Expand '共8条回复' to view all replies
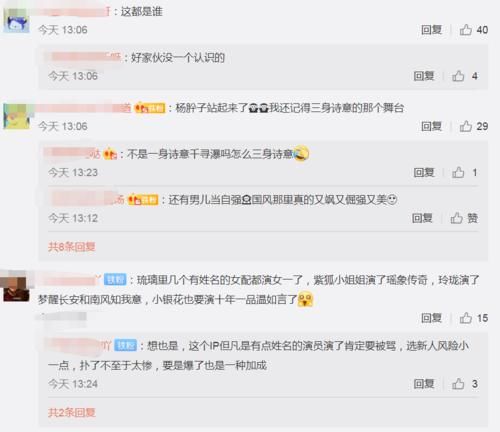This screenshot has height=432, width=500. 72,247
